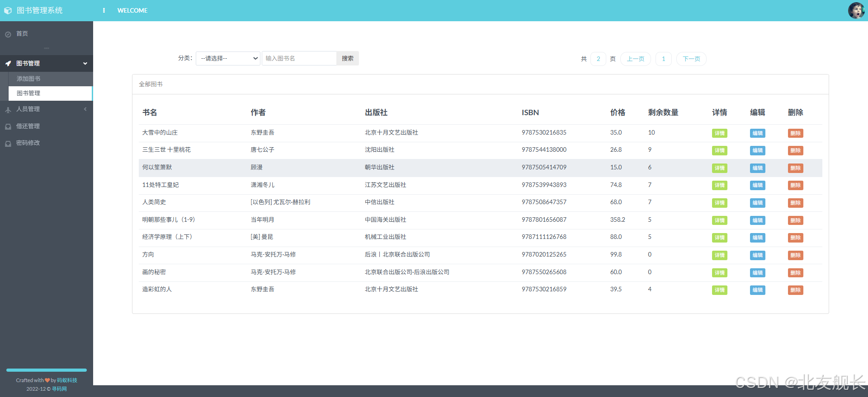Click 编辑 for 明朝那些事儿 (1-9)

(758, 220)
